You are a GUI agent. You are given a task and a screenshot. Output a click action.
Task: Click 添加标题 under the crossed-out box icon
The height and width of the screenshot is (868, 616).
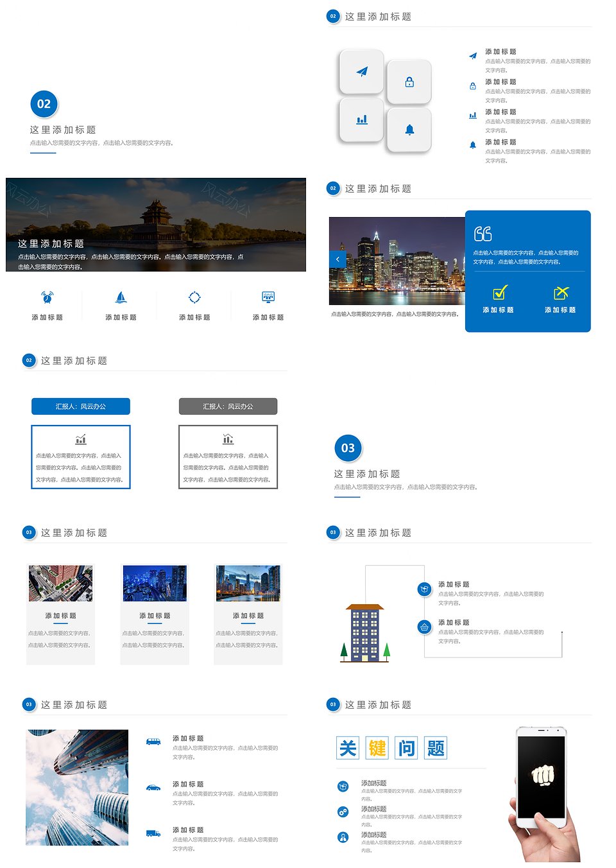[x=560, y=309]
